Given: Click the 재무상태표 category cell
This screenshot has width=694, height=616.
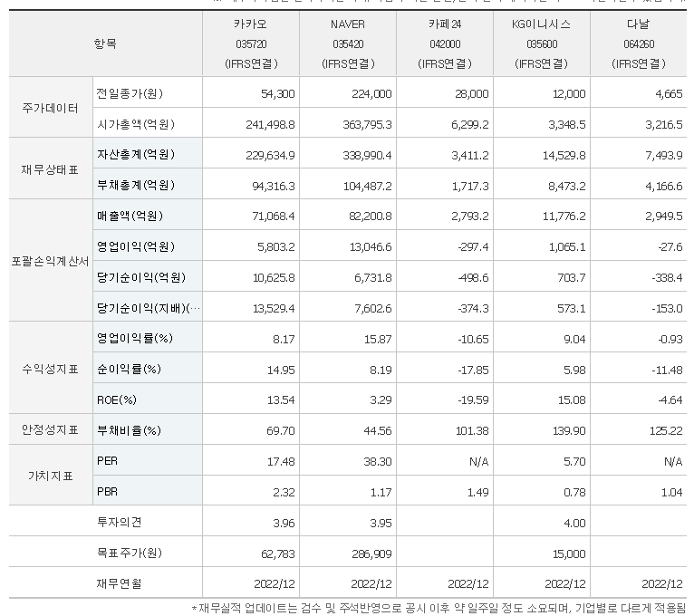Looking at the screenshot, I should (x=51, y=169).
